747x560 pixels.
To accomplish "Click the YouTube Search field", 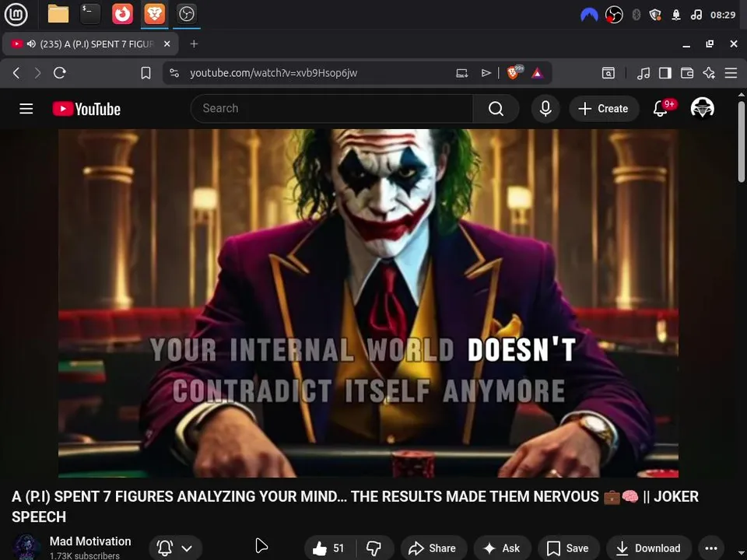I will click(331, 109).
